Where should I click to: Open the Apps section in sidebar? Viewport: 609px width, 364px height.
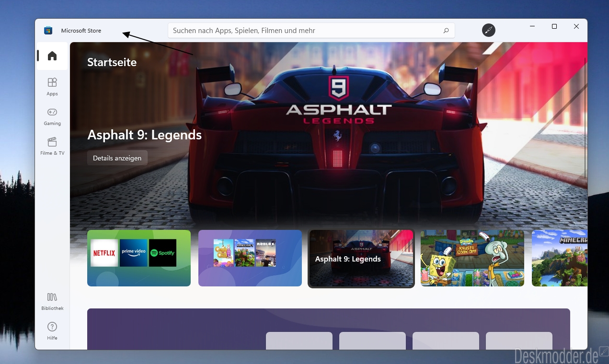coord(52,87)
